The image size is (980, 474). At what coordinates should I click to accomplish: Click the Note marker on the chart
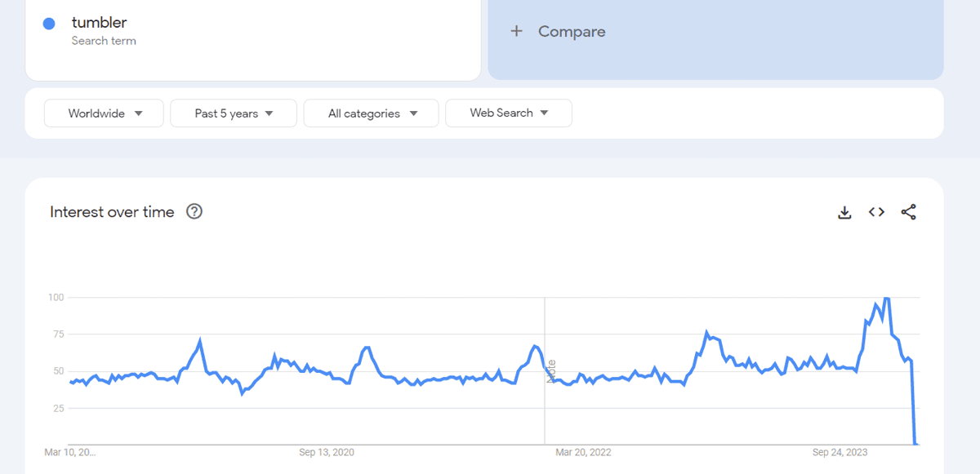coord(552,371)
